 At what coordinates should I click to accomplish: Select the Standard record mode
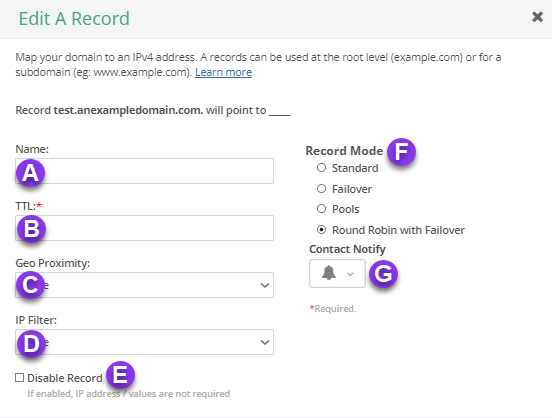tap(321, 168)
